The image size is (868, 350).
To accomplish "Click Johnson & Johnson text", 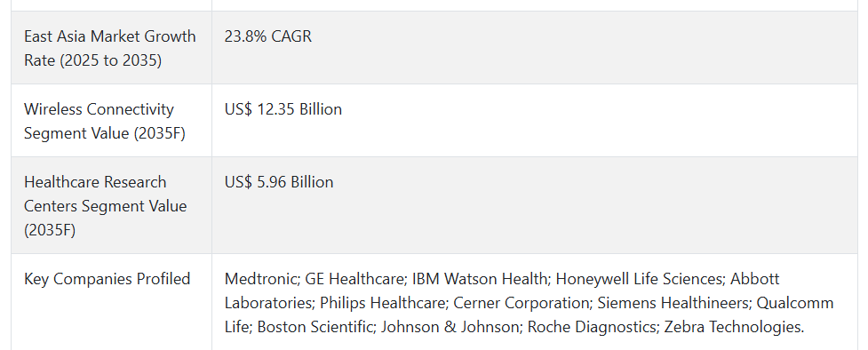I will click(449, 327).
